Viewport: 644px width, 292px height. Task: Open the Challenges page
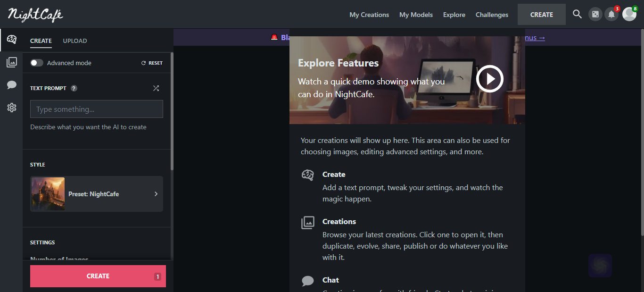[x=492, y=15]
